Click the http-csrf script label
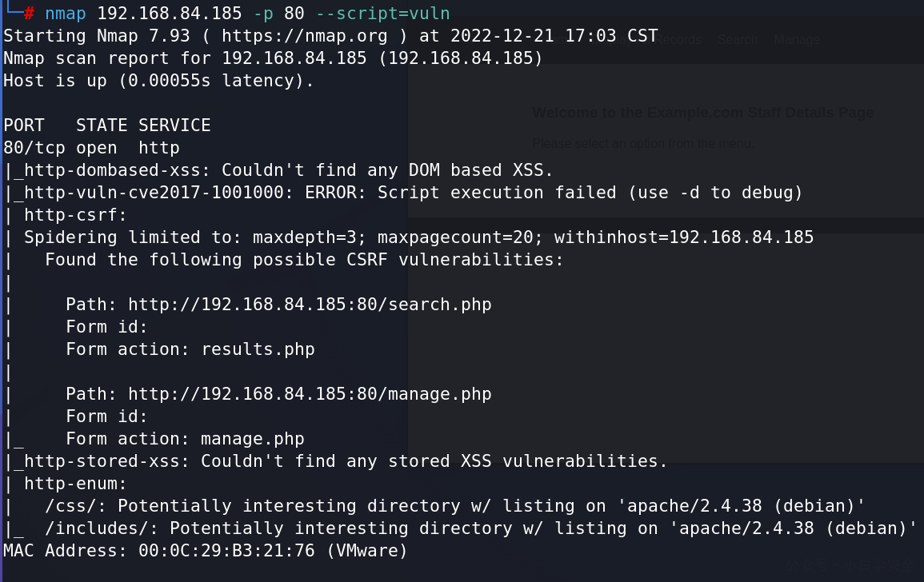The image size is (924, 582). (x=75, y=215)
